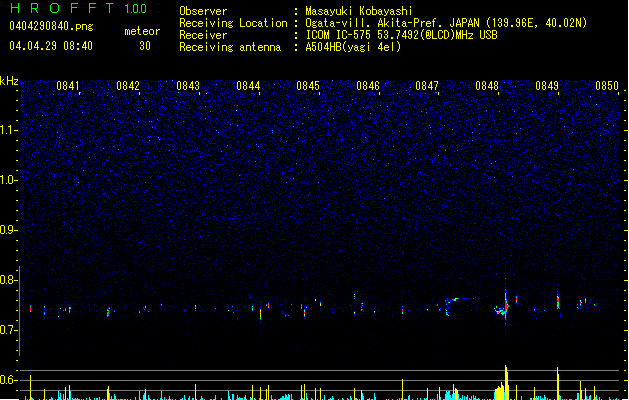The width and height of the screenshot is (629, 400).
Task: Click the 0841 time marker
Action: [x=68, y=86]
